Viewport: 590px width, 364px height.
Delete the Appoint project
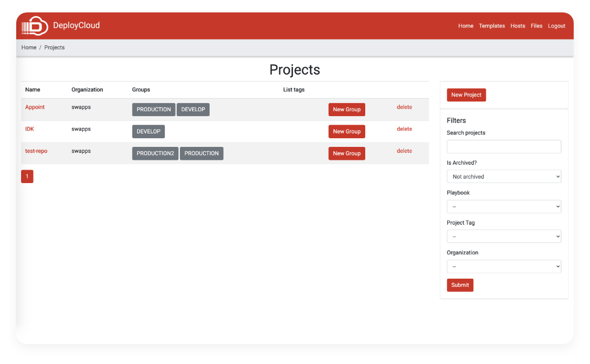click(404, 107)
